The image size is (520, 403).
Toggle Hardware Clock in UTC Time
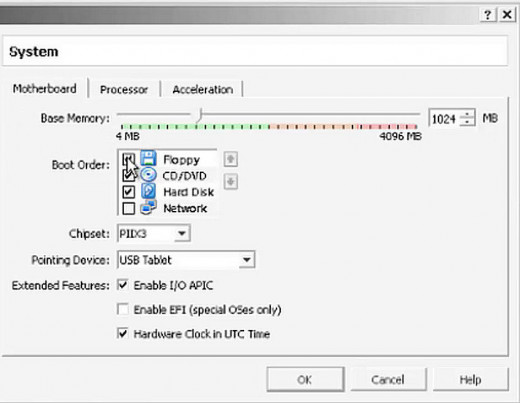click(x=123, y=333)
